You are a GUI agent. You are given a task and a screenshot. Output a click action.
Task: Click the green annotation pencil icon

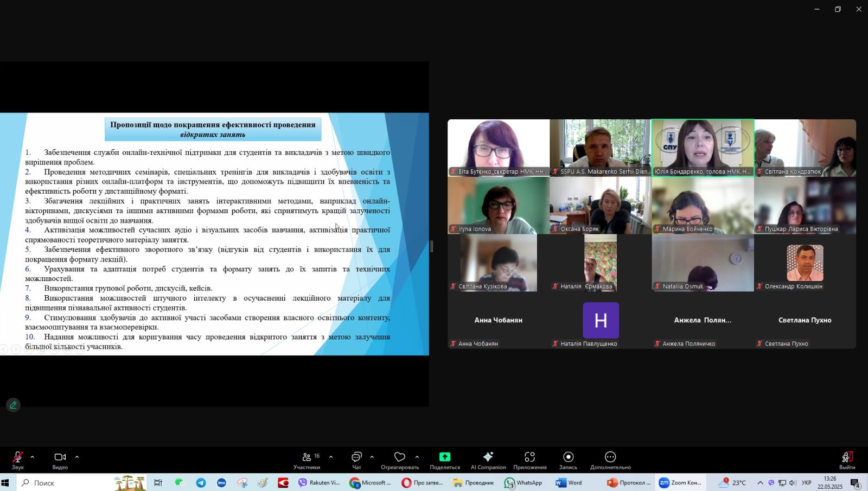pyautogui.click(x=14, y=405)
